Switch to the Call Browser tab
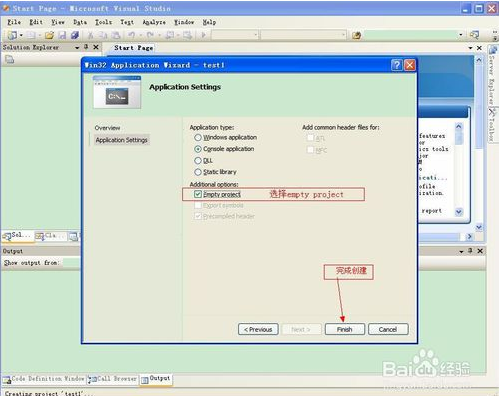This screenshot has height=396, width=500. (x=113, y=379)
